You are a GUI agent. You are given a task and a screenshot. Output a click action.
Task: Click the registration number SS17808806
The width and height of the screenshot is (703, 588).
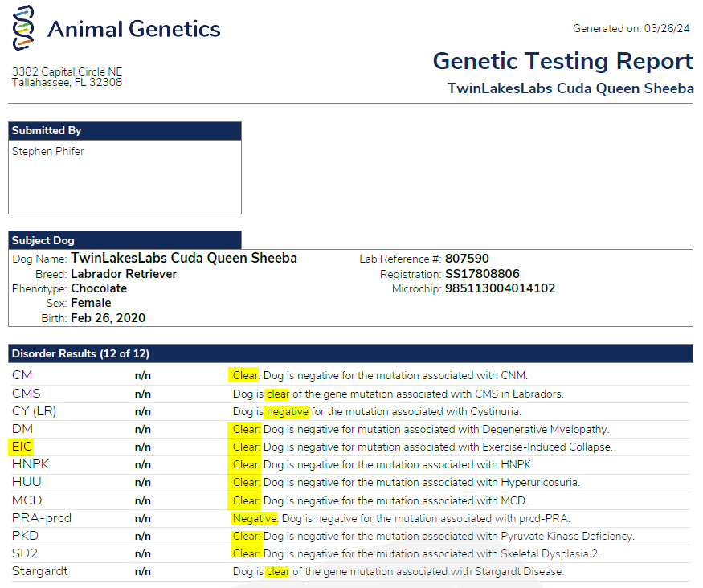coord(482,274)
